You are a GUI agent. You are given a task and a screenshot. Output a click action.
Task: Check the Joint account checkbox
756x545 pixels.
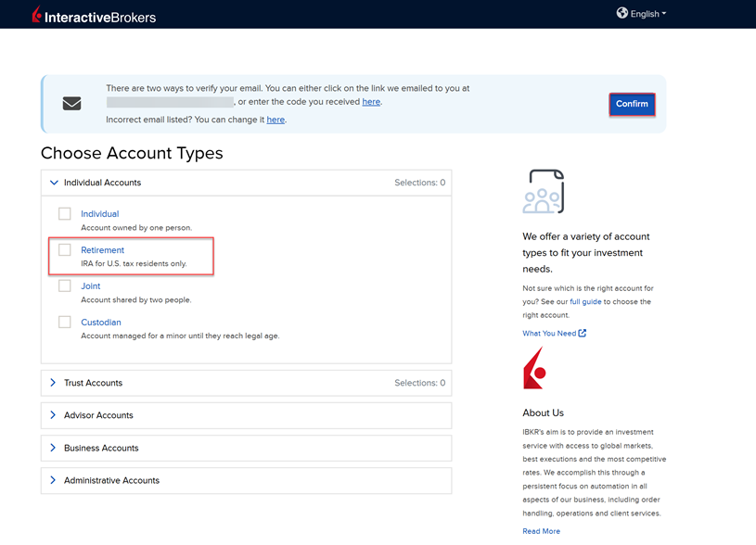coord(65,285)
